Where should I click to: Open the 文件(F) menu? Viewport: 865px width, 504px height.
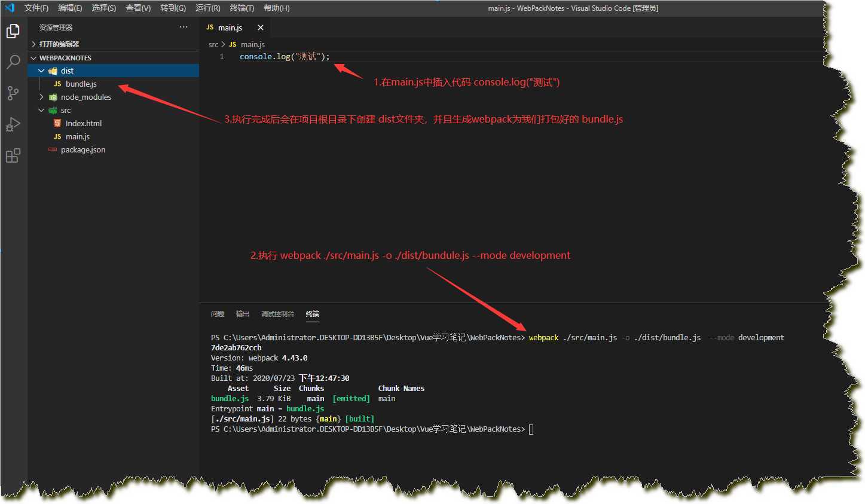[x=36, y=8]
